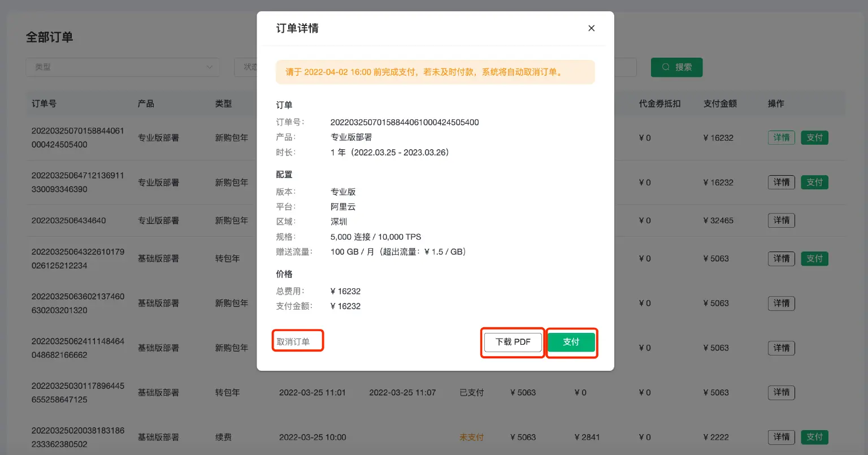The height and width of the screenshot is (455, 868).
Task: Pay the first 专业版部署 order in the list
Action: (814, 137)
